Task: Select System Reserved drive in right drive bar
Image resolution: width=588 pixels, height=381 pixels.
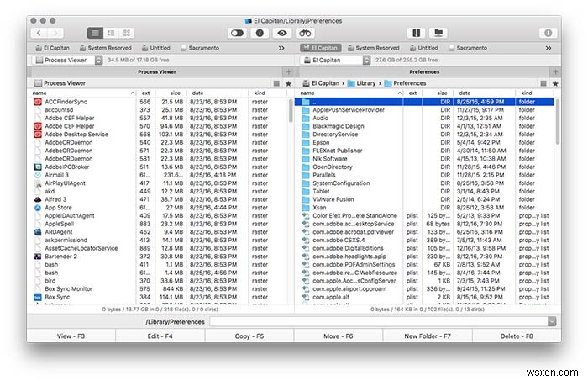Action: click(374, 48)
